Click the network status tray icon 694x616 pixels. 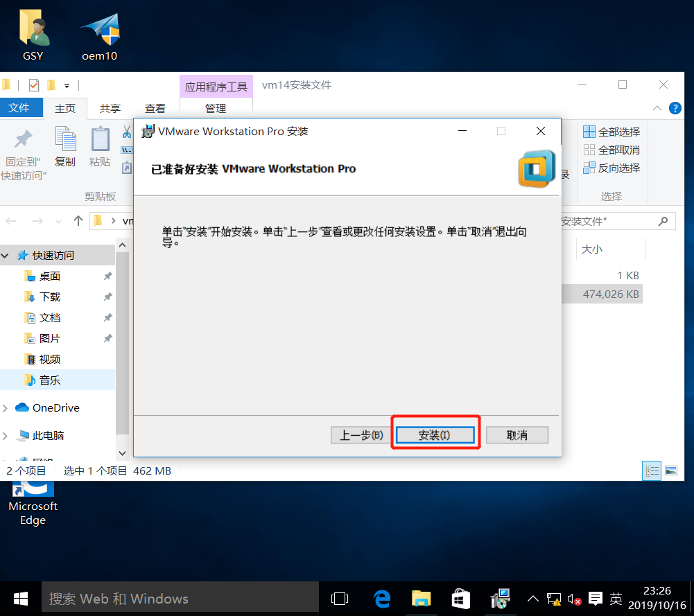coord(554,599)
